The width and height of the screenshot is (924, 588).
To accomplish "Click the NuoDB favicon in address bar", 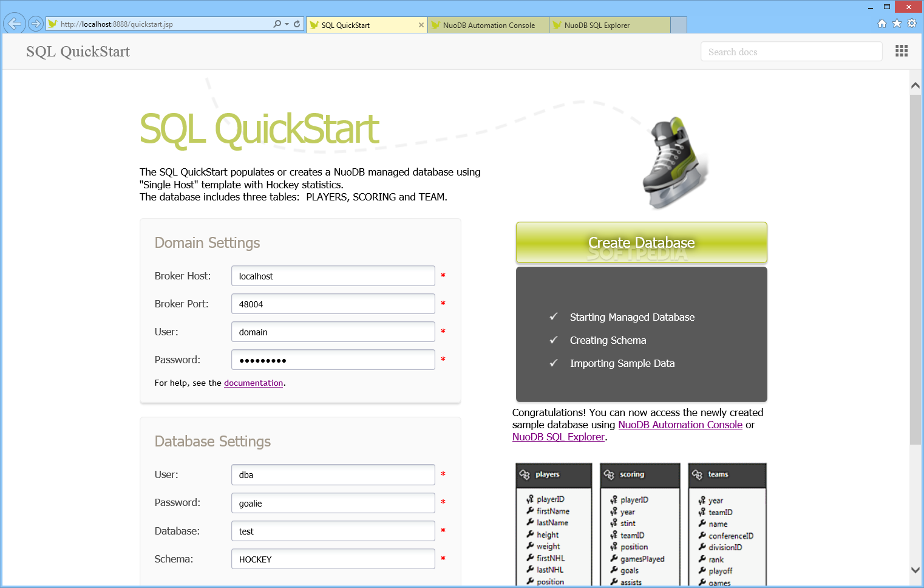I will coord(53,24).
